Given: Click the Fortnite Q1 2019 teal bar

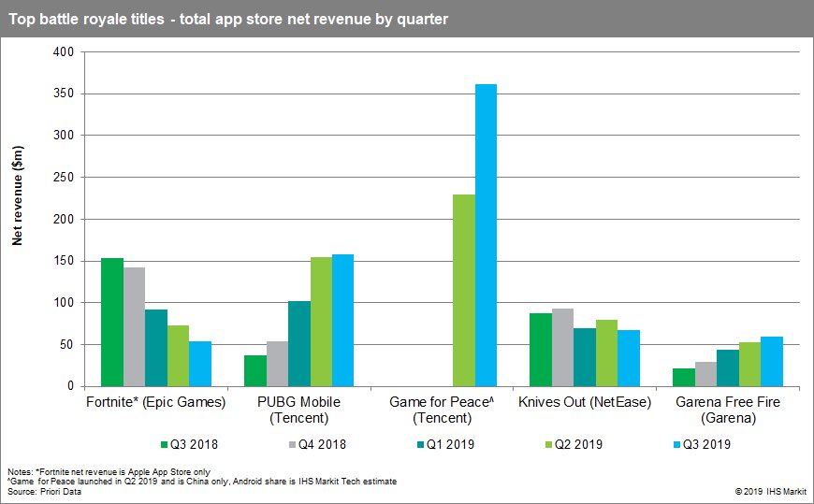Looking at the screenshot, I should 156,348.
